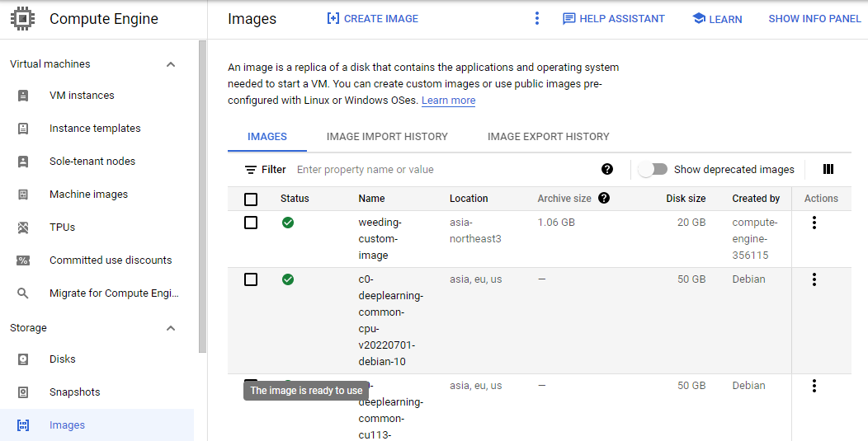Select the c0-deeplearning-common-cpu row checkbox
This screenshot has height=441, width=868.
(x=251, y=279)
